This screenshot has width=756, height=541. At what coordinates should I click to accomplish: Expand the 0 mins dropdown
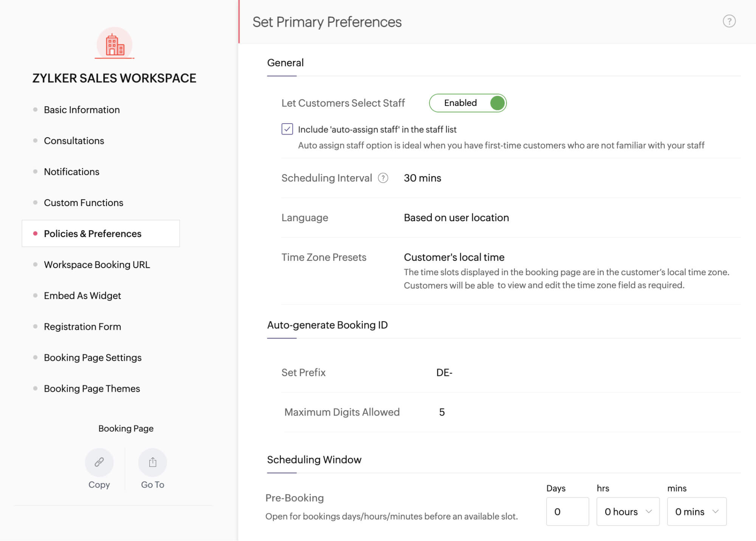(x=696, y=512)
